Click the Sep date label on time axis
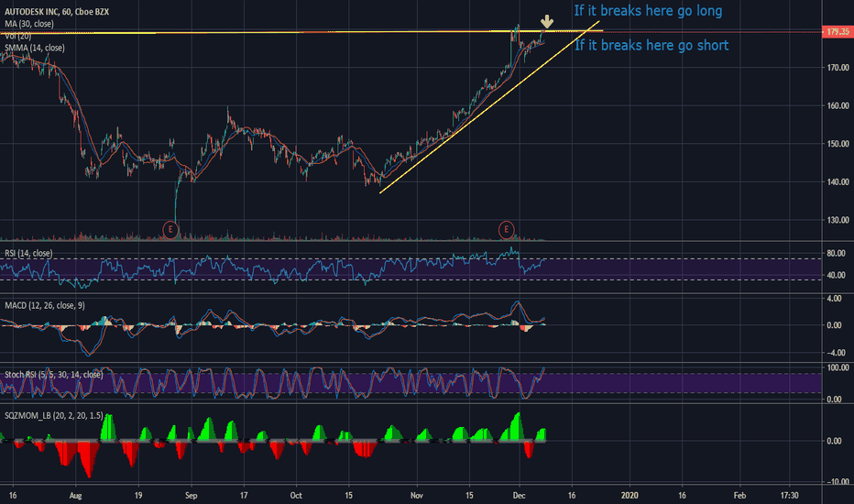The width and height of the screenshot is (854, 504). pyautogui.click(x=192, y=495)
